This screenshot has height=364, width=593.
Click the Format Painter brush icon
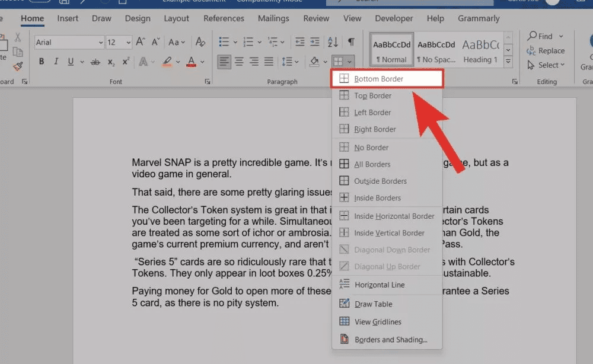(x=18, y=66)
